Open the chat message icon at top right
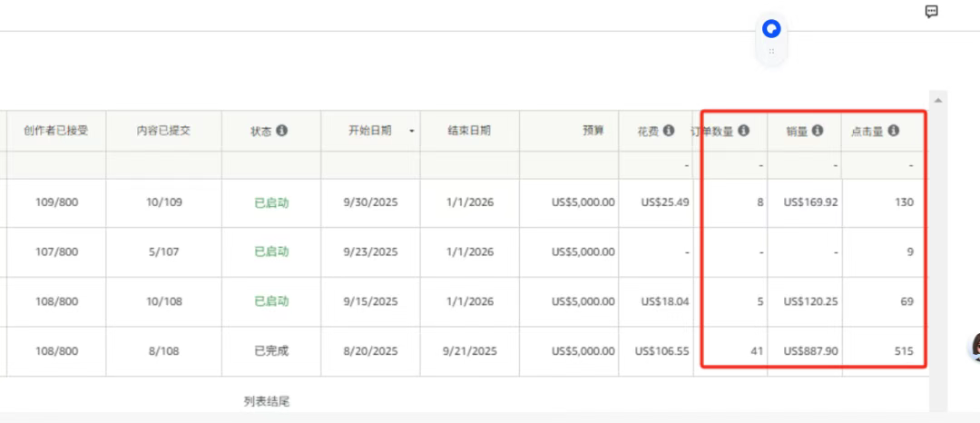The width and height of the screenshot is (980, 423). pyautogui.click(x=931, y=12)
